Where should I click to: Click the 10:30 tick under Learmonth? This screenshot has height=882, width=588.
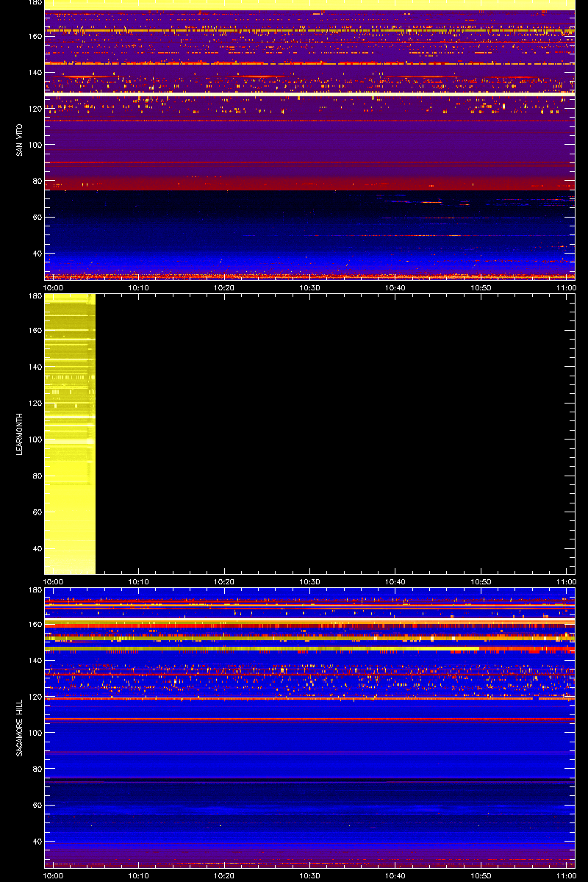[x=310, y=581]
